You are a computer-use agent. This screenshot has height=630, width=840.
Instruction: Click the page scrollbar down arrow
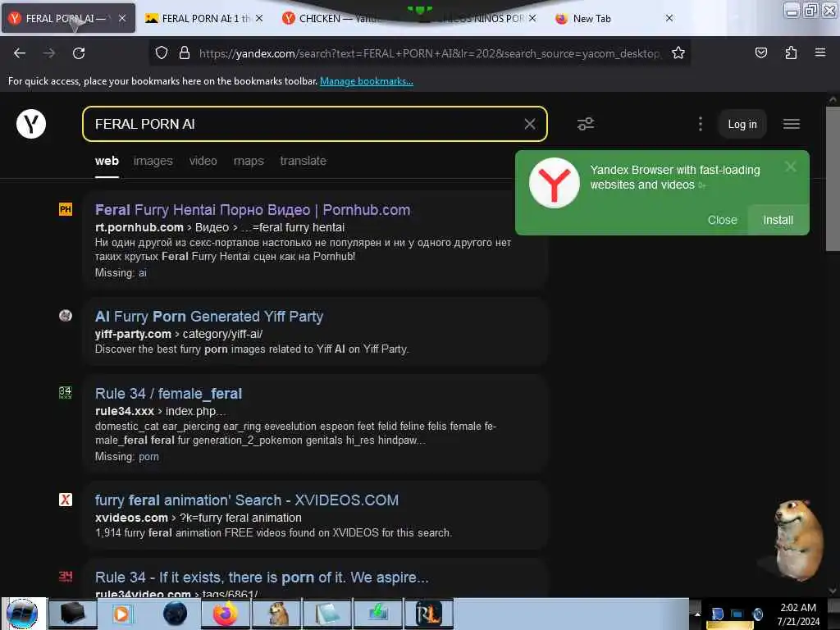(832, 591)
